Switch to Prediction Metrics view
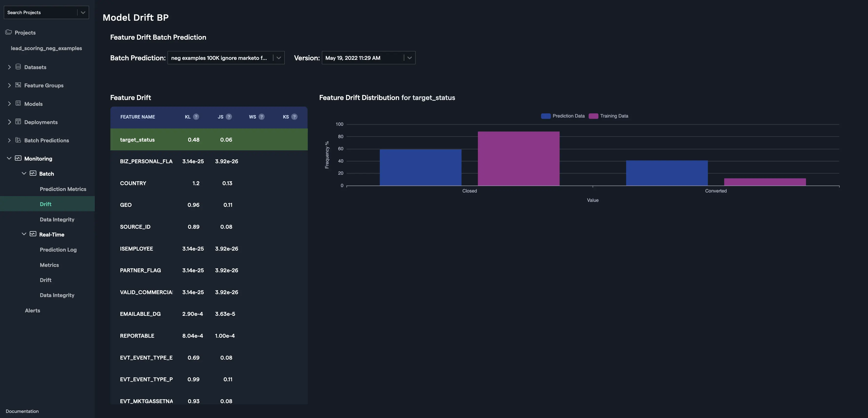 63,189
